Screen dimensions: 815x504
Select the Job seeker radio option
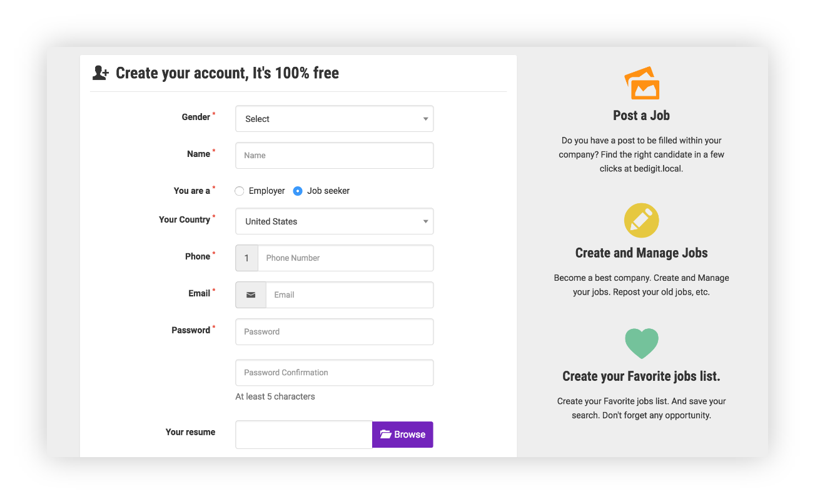point(298,191)
